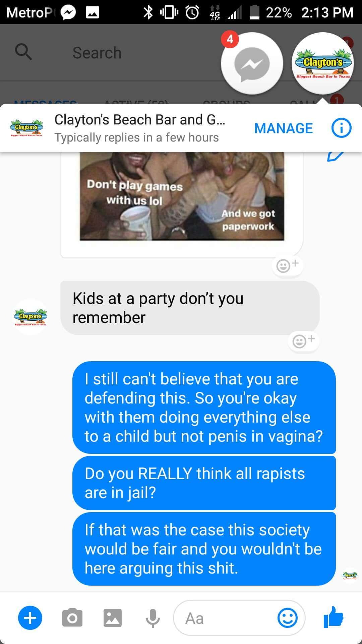Tap the search magnifier icon
The width and height of the screenshot is (362, 644).
(x=23, y=52)
